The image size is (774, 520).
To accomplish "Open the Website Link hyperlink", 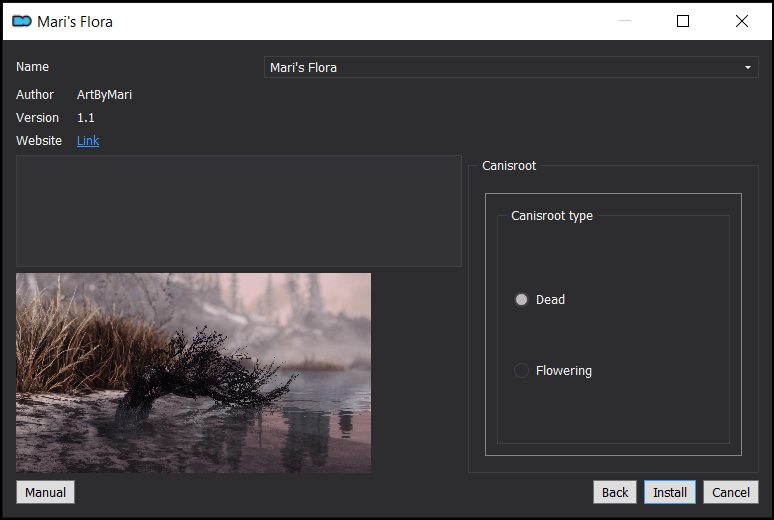I will pyautogui.click(x=88, y=141).
